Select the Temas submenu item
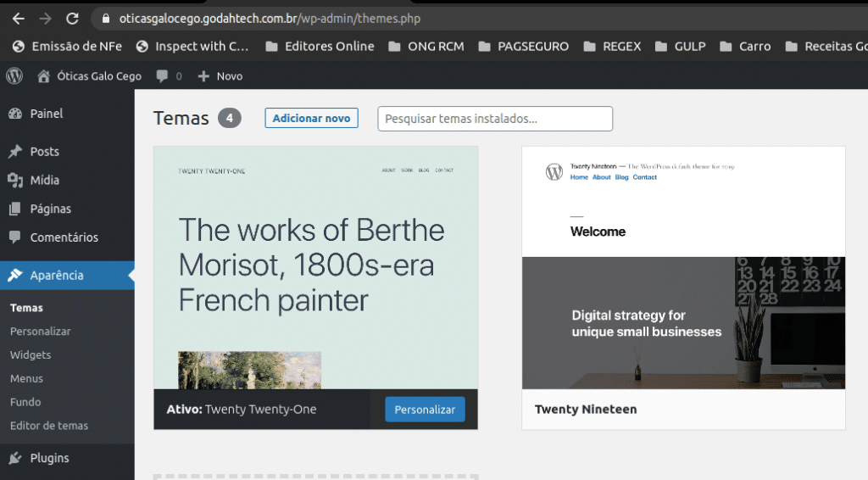Viewport: 868px width, 480px height. pyautogui.click(x=26, y=308)
